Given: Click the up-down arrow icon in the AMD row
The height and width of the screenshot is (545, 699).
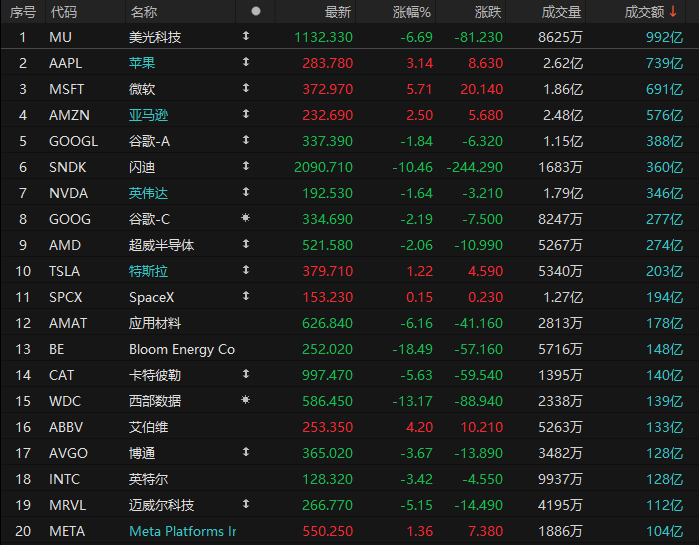Looking at the screenshot, I should 246,244.
